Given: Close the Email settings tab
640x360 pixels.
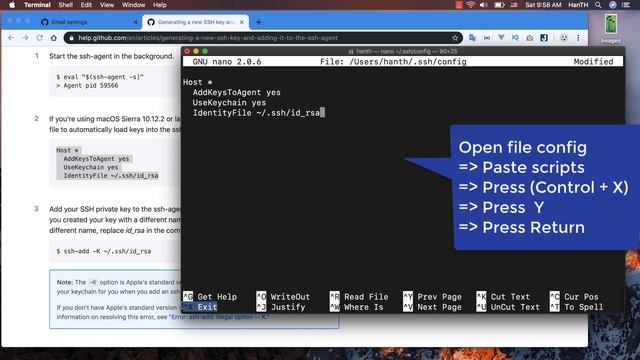Looking at the screenshot, I should coord(136,22).
